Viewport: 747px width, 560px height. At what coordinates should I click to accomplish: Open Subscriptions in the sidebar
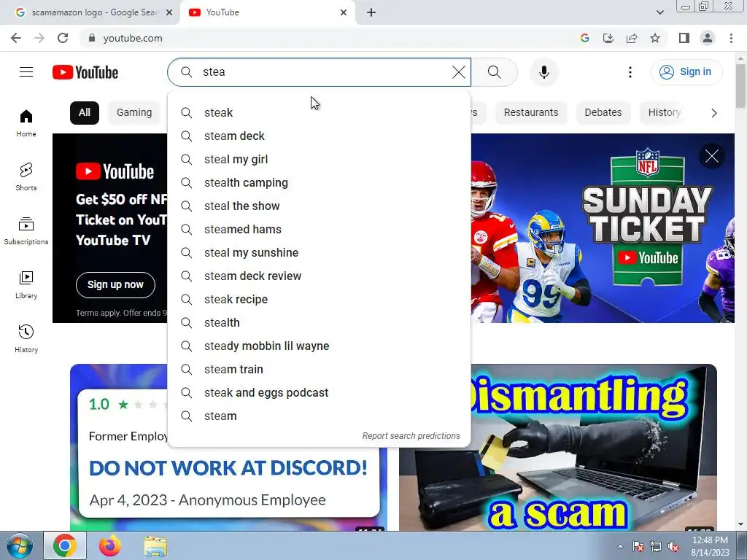pos(26,231)
